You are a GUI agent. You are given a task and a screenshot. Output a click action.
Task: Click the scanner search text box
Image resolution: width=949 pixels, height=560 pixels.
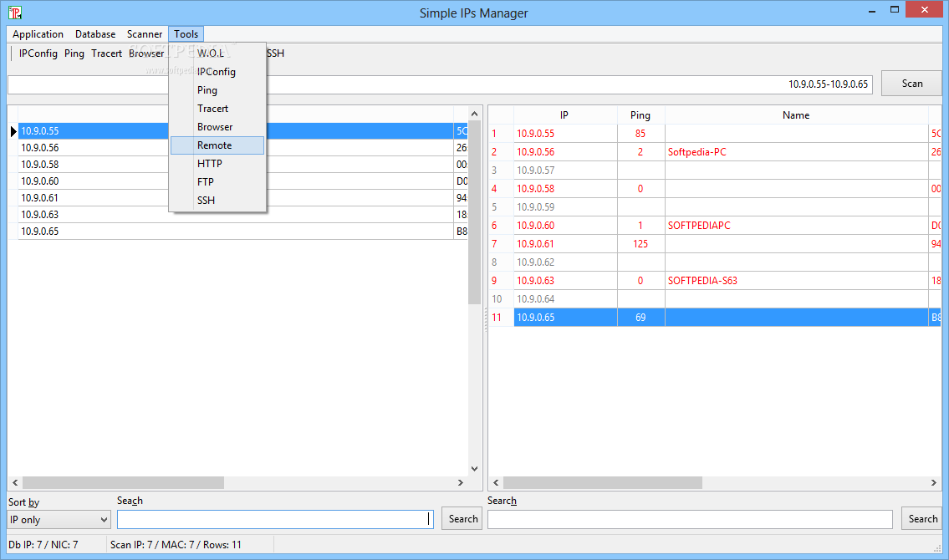690,520
